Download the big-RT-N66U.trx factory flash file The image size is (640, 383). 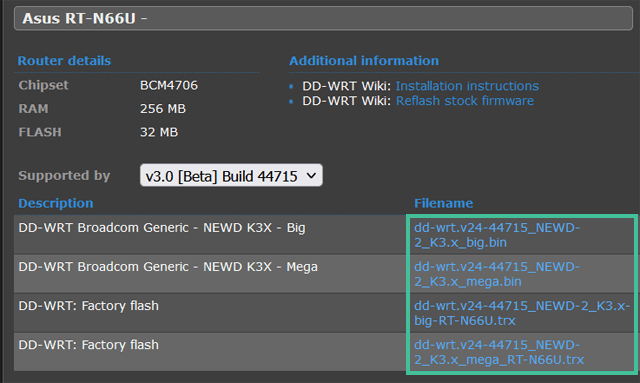[x=522, y=313]
